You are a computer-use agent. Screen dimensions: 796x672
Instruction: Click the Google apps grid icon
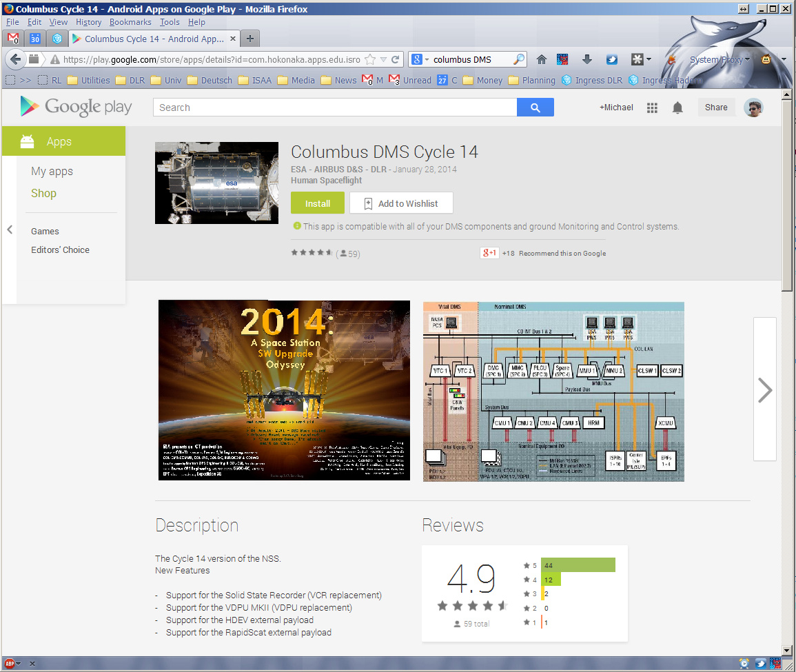[x=652, y=108]
